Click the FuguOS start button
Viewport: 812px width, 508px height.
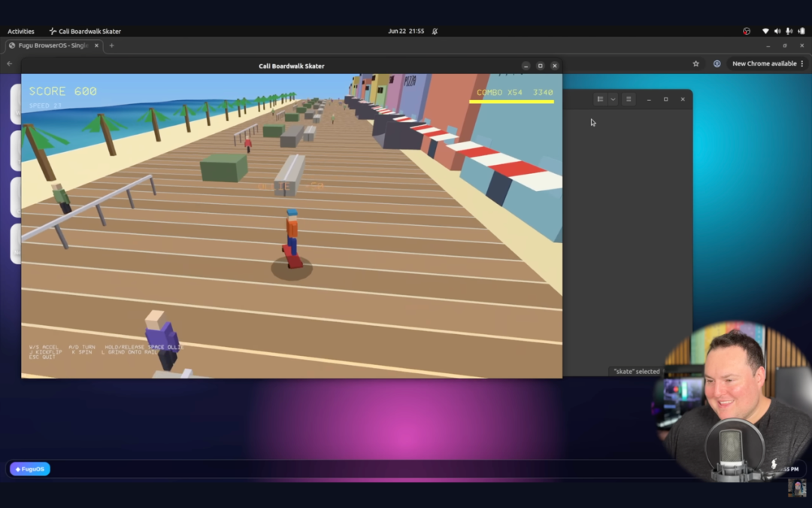coord(30,469)
